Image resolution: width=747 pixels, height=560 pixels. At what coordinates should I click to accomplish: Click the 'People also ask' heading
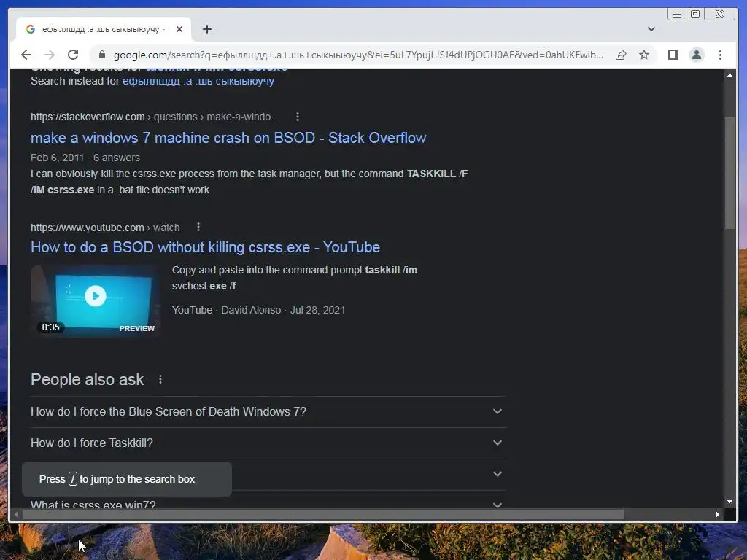point(88,379)
